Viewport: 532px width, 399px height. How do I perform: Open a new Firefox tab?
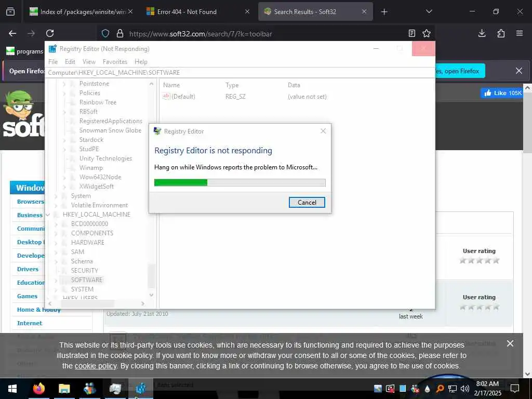click(384, 12)
